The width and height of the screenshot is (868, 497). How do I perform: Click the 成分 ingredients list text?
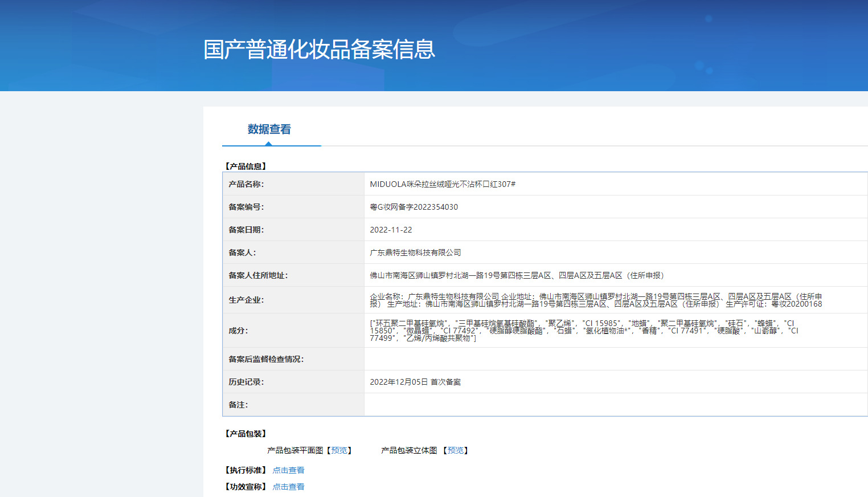point(584,331)
